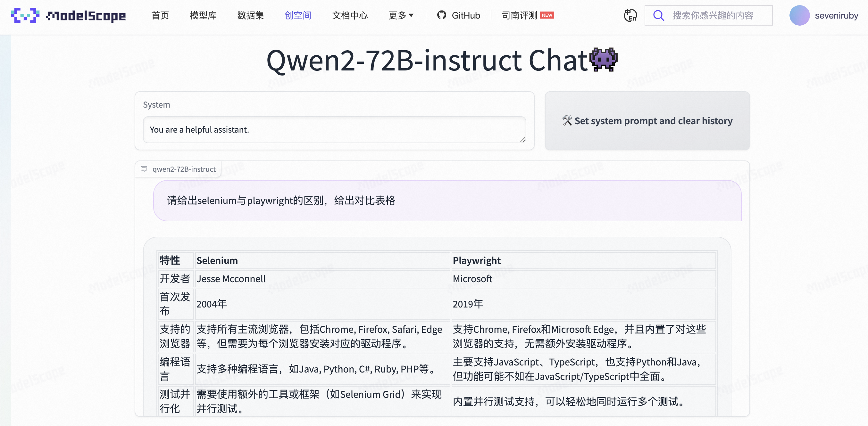Open the 文档中心 documentation center
Image resolution: width=868 pixels, height=426 pixels.
coord(350,15)
